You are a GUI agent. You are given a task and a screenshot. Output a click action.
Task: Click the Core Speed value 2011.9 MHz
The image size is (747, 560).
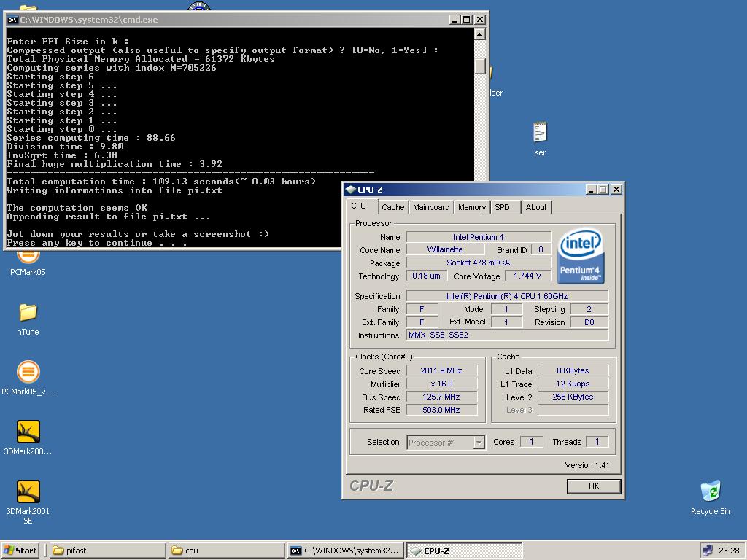pyautogui.click(x=441, y=370)
